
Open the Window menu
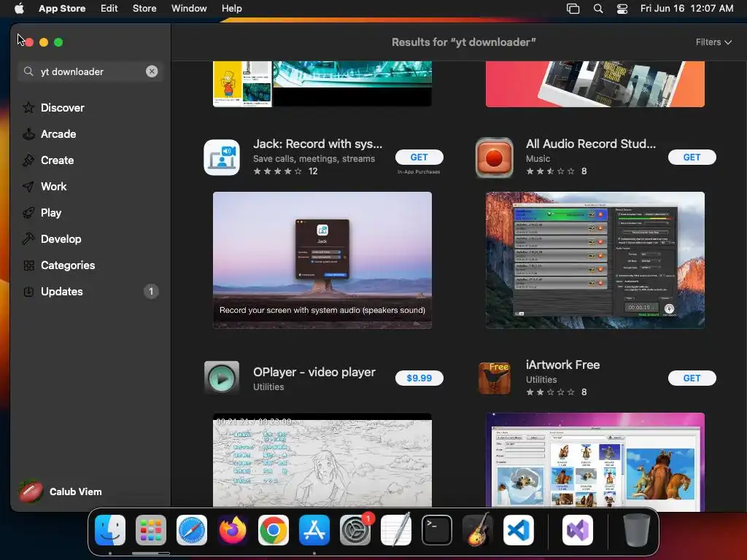[189, 8]
